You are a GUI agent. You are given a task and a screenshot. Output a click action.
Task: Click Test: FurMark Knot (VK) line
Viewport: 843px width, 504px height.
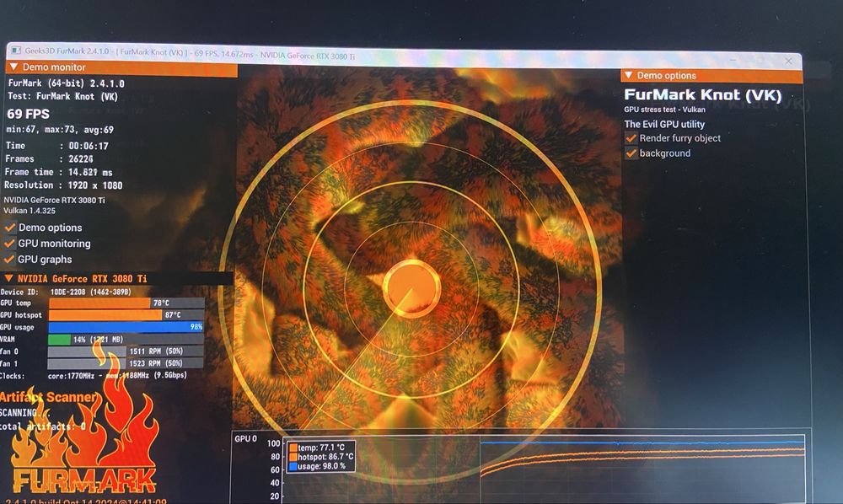63,97
